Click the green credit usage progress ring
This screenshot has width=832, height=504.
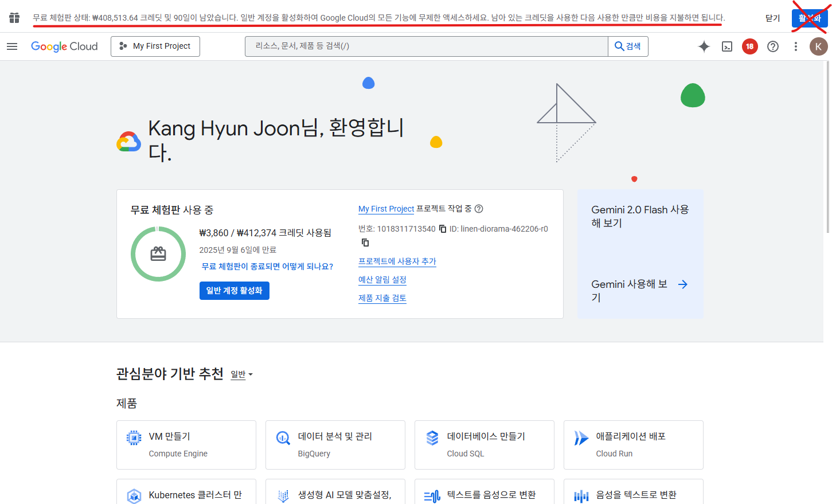(158, 254)
